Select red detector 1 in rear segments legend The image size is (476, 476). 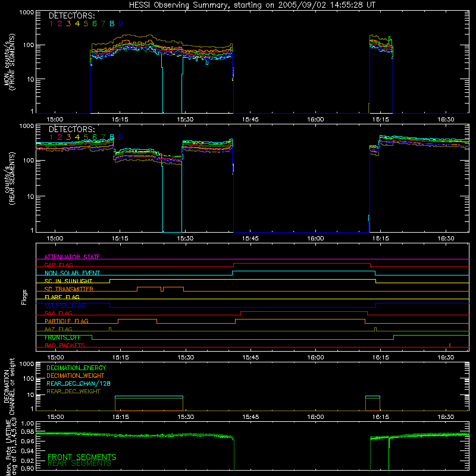[x=51, y=137]
